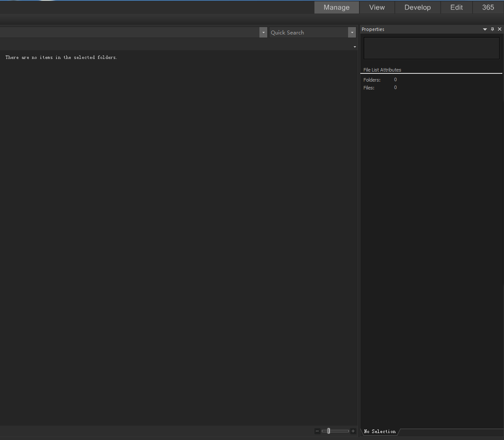The image size is (504, 440).
Task: Close the Properties panel with X icon
Action: 500,29
